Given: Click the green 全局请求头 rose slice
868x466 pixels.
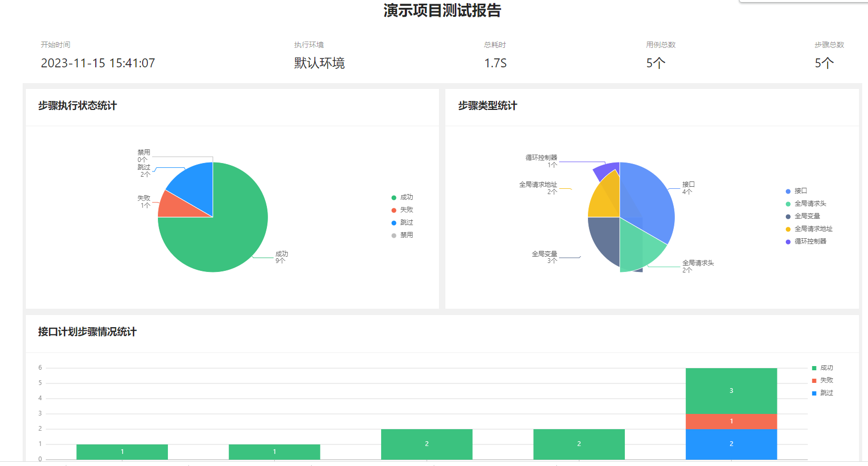Looking at the screenshot, I should click(x=637, y=245).
